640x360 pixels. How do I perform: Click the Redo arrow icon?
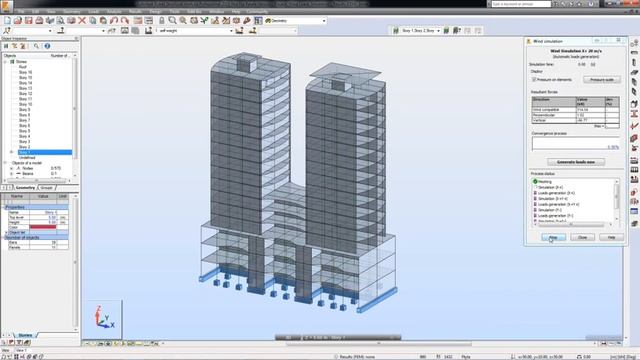pyautogui.click(x=124, y=20)
